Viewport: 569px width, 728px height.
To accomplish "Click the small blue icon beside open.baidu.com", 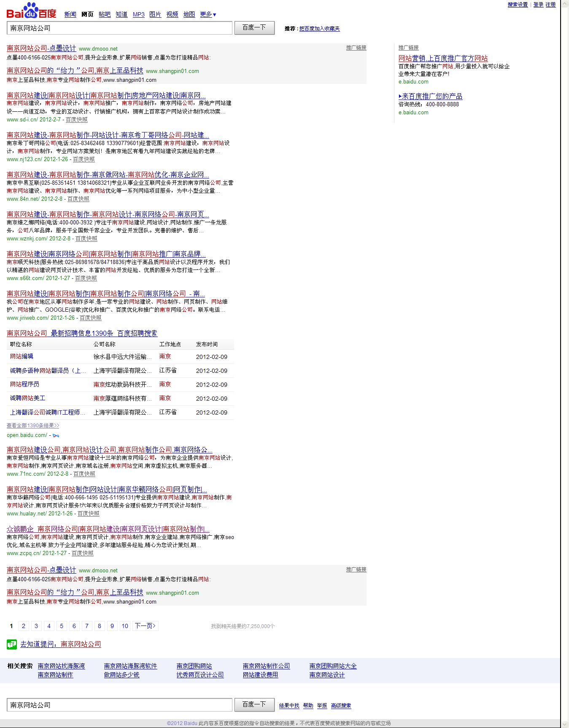I will (x=56, y=435).
